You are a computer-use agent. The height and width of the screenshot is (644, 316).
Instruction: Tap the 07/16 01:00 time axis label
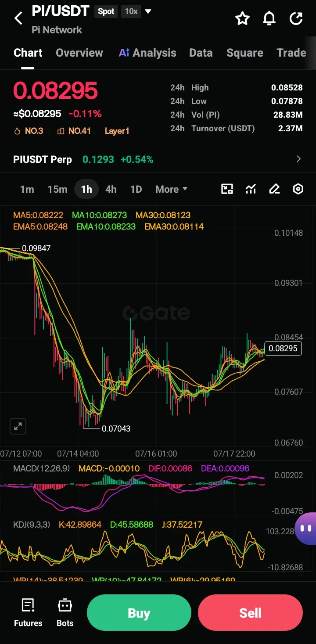coord(156,453)
